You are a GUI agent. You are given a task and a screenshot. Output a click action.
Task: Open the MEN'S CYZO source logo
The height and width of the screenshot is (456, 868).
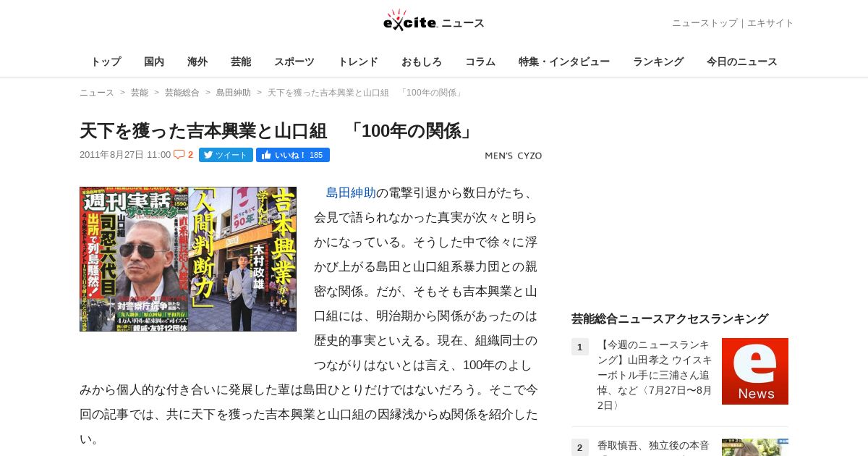(513, 156)
